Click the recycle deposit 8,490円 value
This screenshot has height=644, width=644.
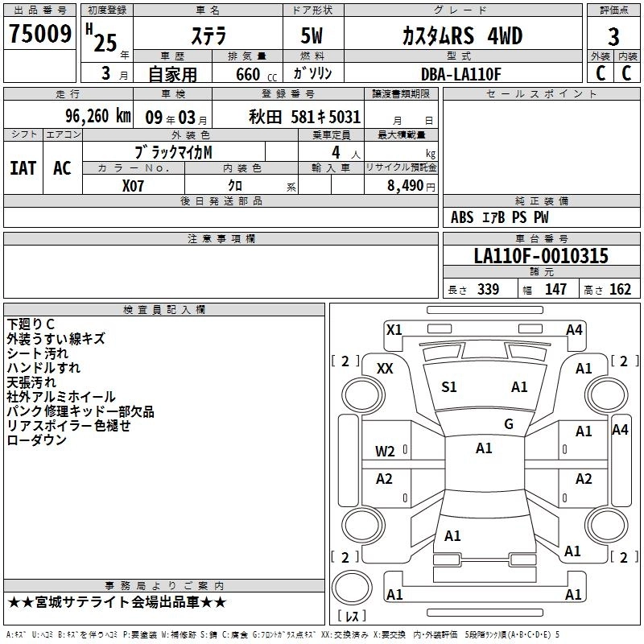pos(411,185)
